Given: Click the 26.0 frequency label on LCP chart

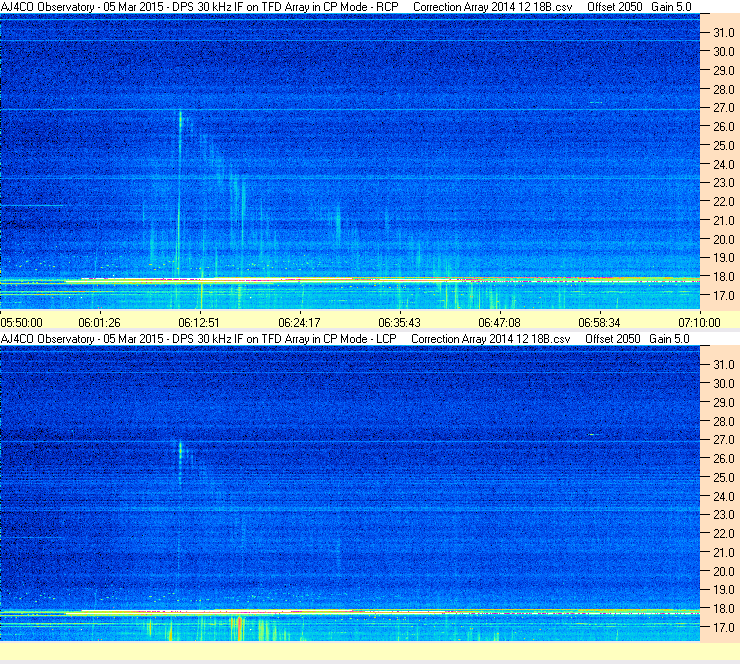Looking at the screenshot, I should coord(723,458).
